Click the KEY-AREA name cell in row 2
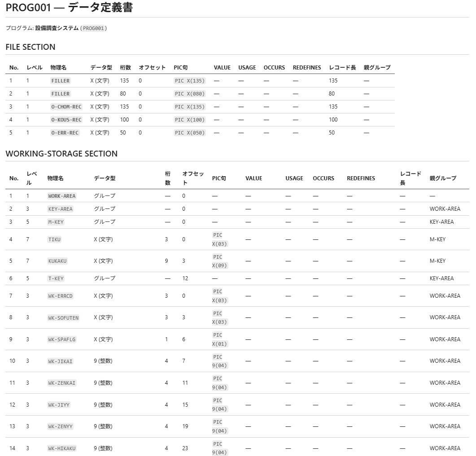476x456 pixels. click(x=61, y=209)
